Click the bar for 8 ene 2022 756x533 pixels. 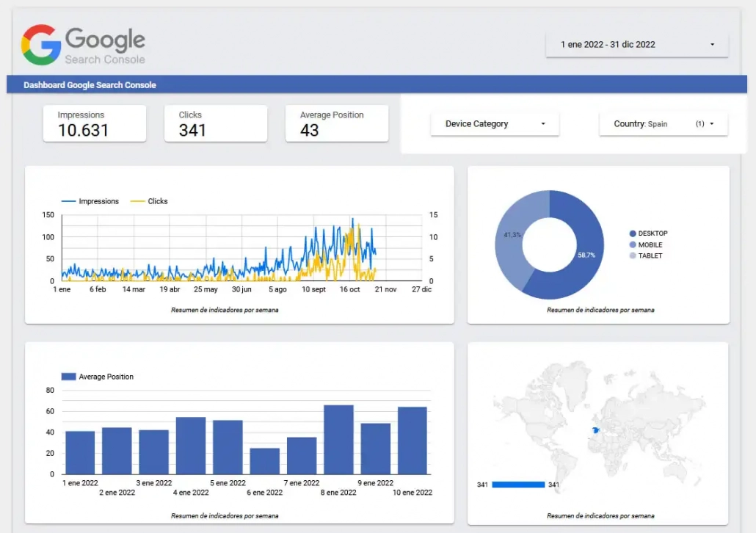coord(338,440)
